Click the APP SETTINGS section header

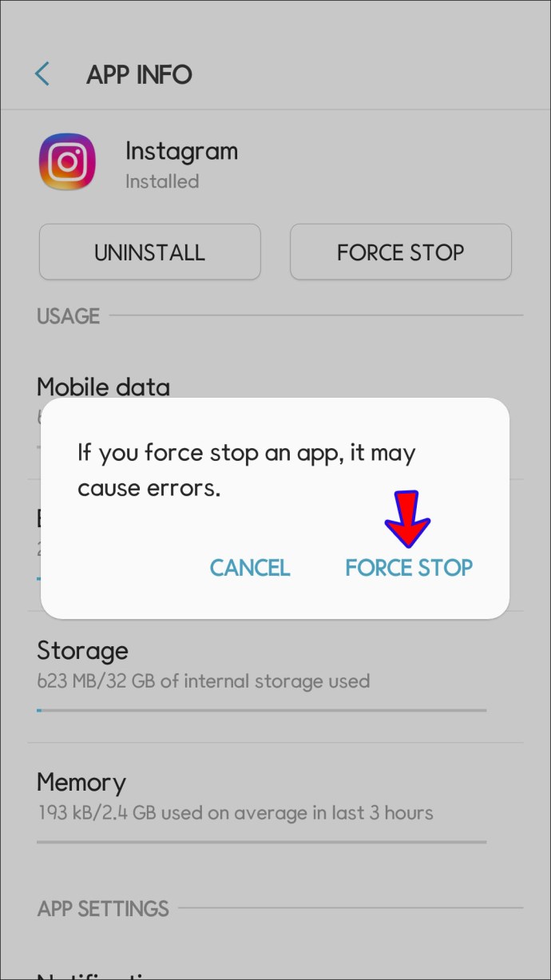103,909
